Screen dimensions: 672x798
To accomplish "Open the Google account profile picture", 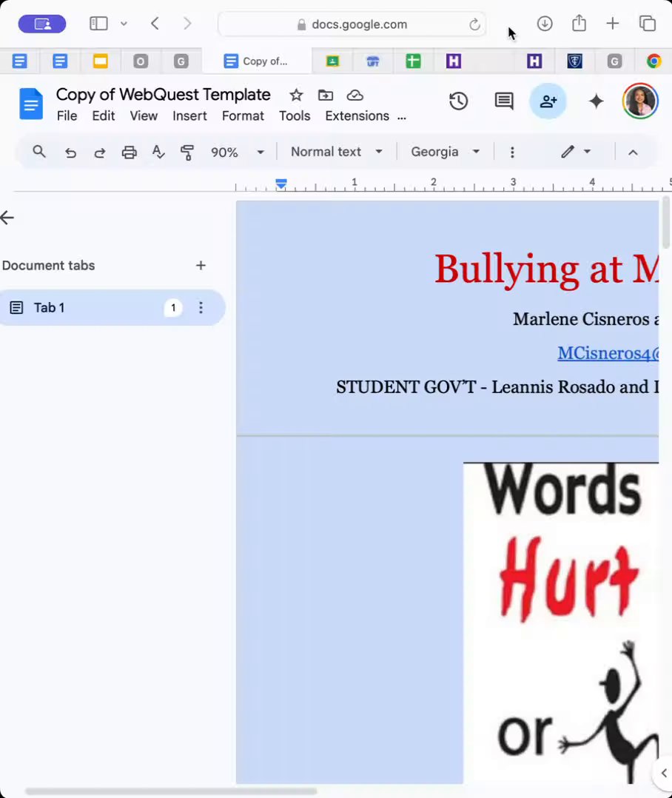I will coord(640,101).
